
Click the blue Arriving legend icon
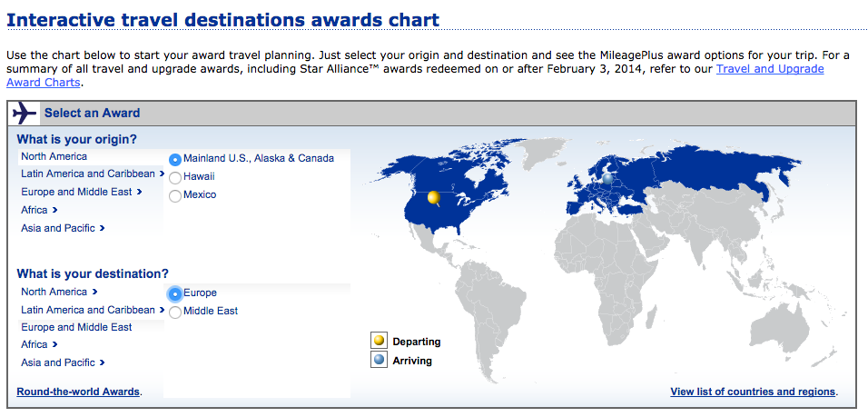pyautogui.click(x=379, y=361)
